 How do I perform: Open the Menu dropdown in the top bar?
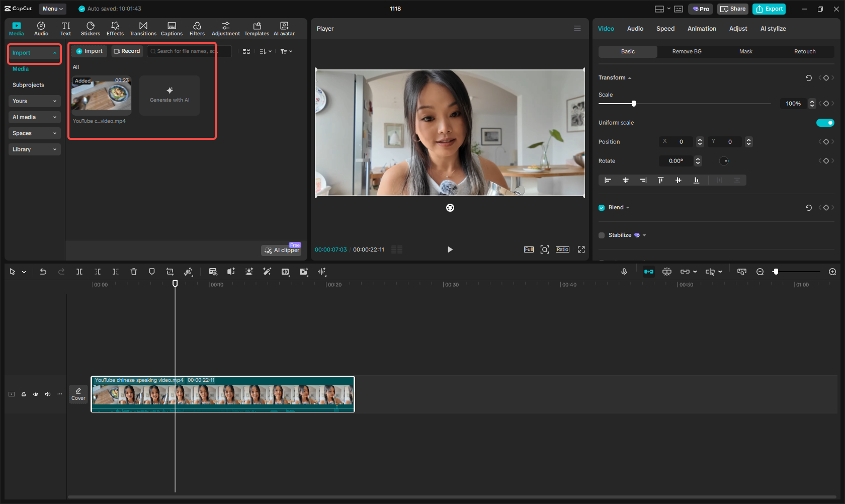[x=52, y=9]
